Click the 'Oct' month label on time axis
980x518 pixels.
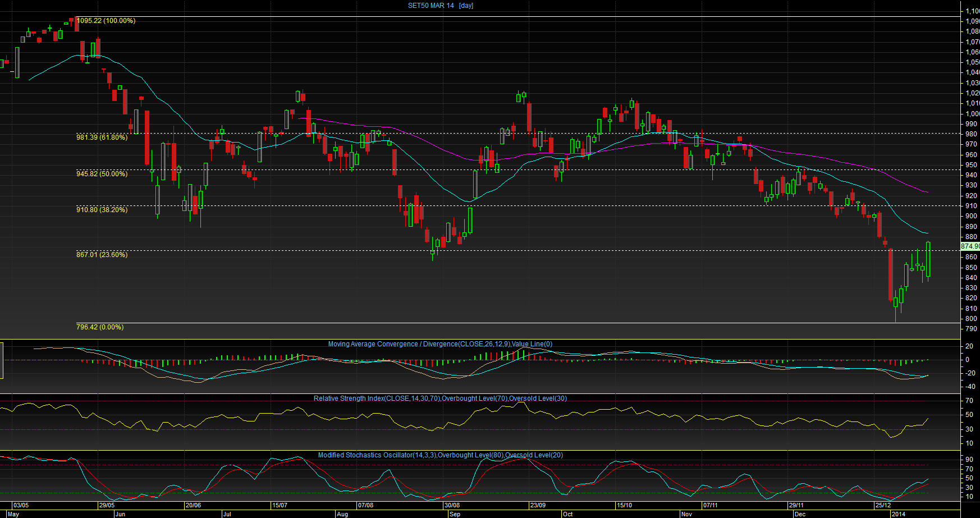tap(568, 514)
